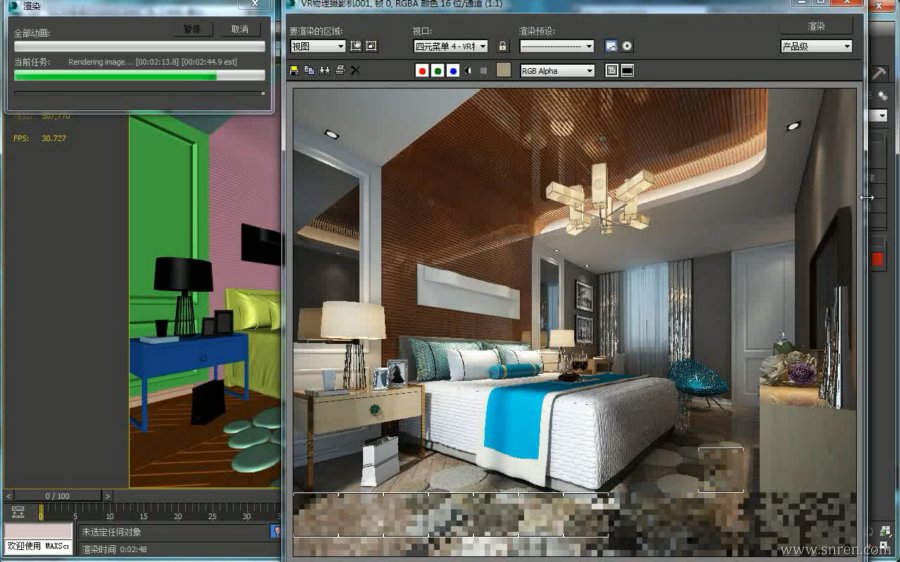Click the 0 / 100 time slider

point(57,496)
